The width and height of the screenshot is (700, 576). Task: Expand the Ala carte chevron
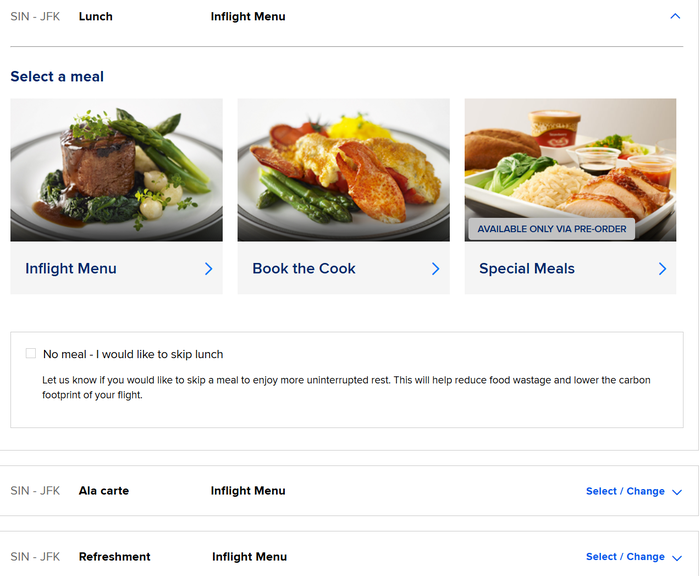677,492
